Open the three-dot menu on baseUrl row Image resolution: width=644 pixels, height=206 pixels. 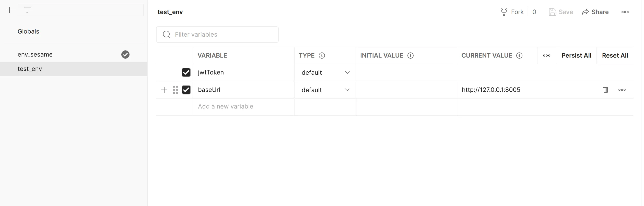[x=622, y=90]
